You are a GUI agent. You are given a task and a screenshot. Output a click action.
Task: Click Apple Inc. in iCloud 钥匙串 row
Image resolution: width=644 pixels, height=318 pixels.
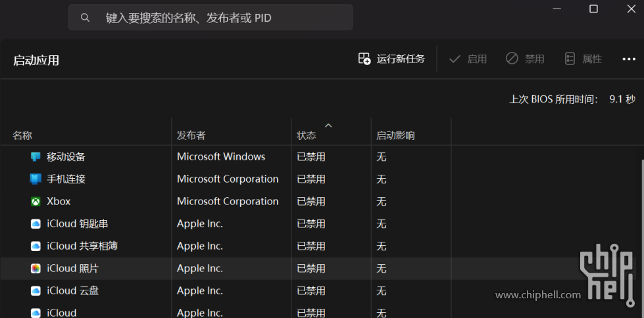[x=199, y=223]
